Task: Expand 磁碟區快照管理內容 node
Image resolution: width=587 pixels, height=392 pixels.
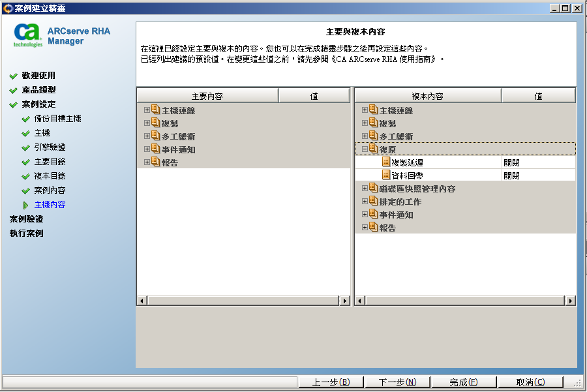Action: pyautogui.click(x=365, y=188)
